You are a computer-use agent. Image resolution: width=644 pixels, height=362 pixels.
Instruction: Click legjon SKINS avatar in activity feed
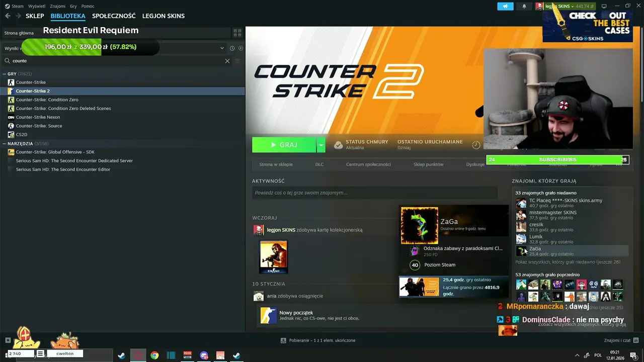click(x=259, y=230)
